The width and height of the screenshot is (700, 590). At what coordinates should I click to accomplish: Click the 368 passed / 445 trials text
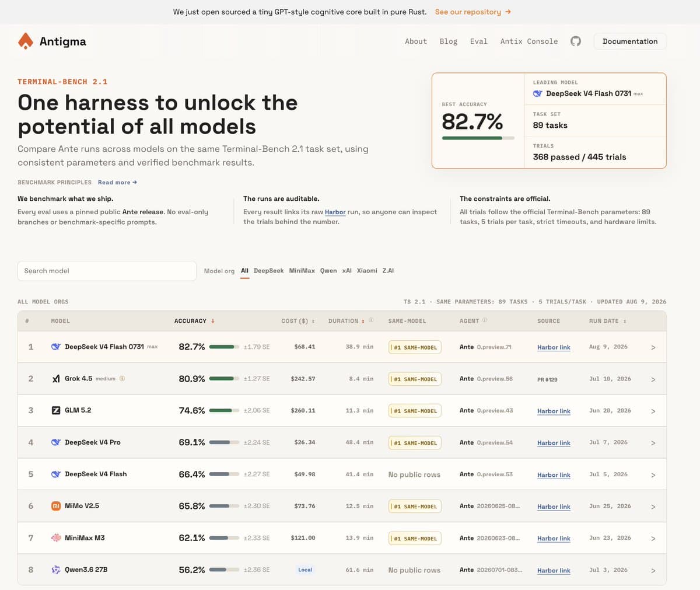click(x=579, y=157)
